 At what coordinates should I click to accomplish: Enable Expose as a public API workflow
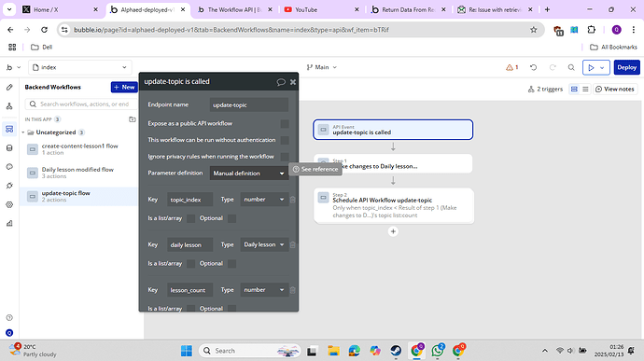click(285, 124)
